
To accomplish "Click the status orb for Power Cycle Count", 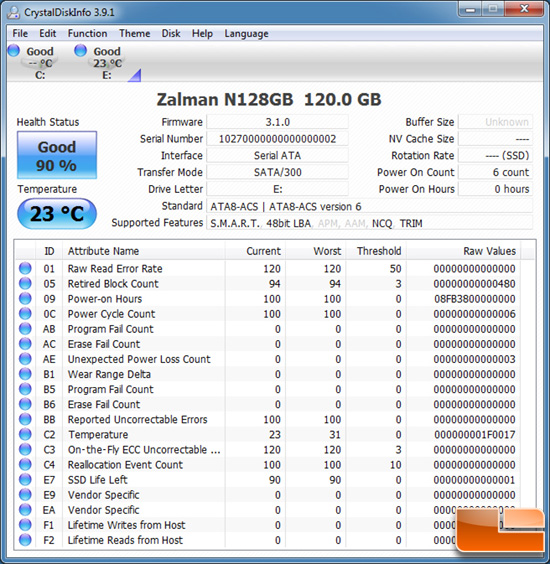I will tap(25, 314).
